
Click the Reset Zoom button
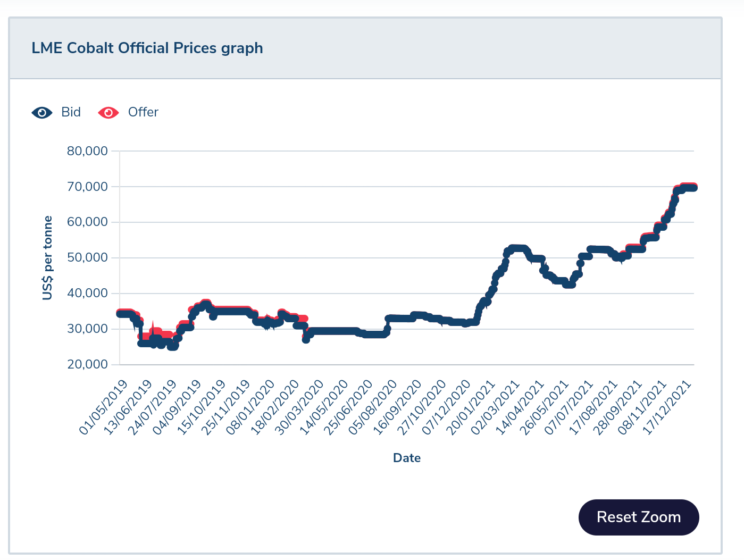(638, 517)
